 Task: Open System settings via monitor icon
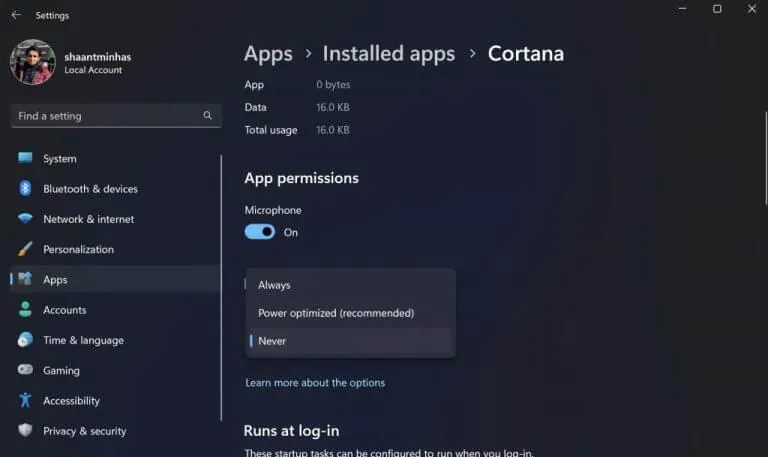click(25, 158)
